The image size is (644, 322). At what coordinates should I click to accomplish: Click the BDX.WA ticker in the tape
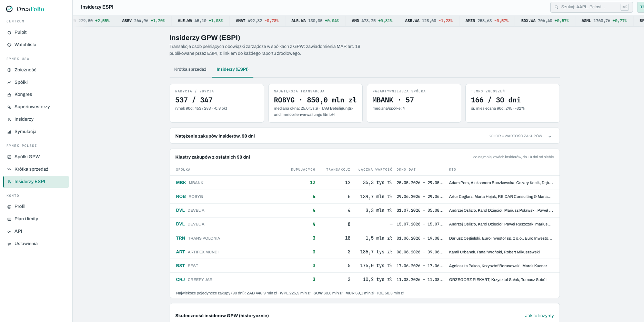click(x=545, y=21)
